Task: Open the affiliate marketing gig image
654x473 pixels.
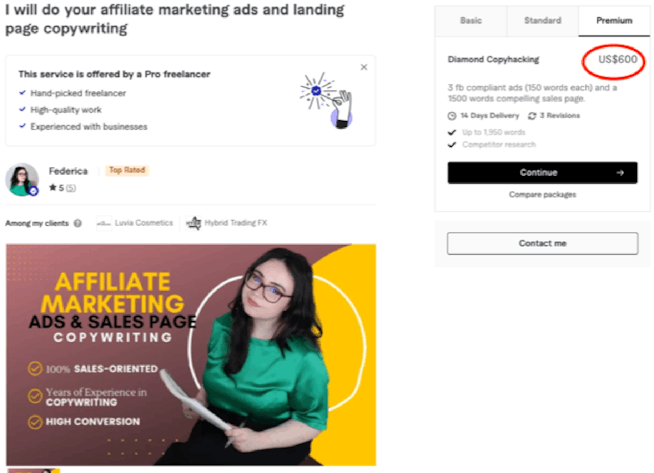Action: 191,355
